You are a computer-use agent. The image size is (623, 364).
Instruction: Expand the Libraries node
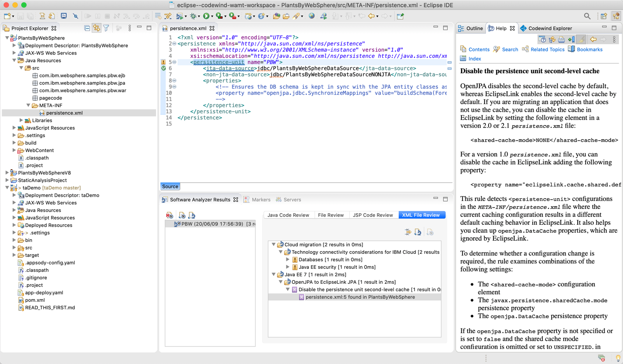point(21,120)
